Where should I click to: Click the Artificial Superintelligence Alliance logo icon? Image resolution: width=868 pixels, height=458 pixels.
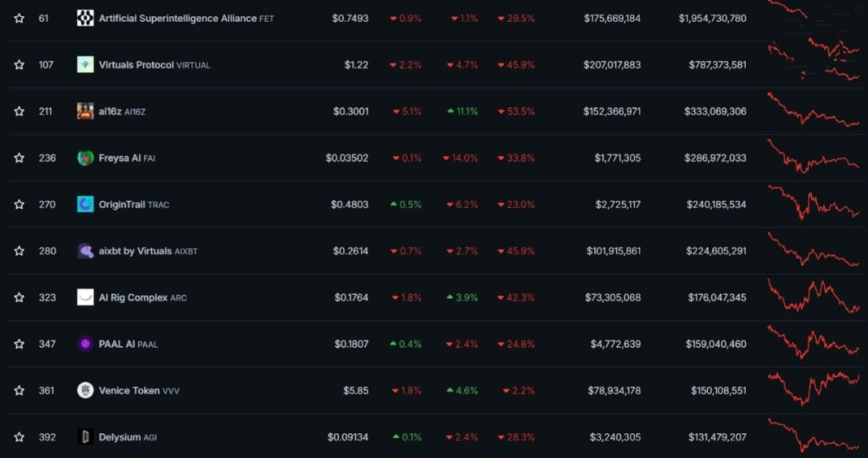(85, 18)
